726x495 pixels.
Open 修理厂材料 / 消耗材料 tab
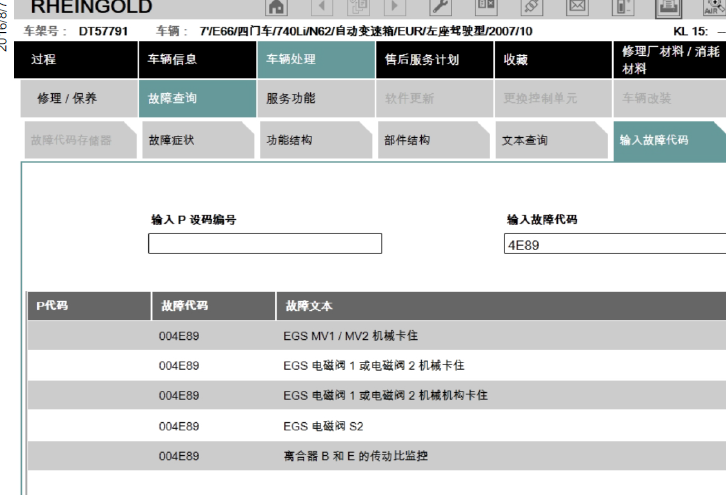point(670,59)
